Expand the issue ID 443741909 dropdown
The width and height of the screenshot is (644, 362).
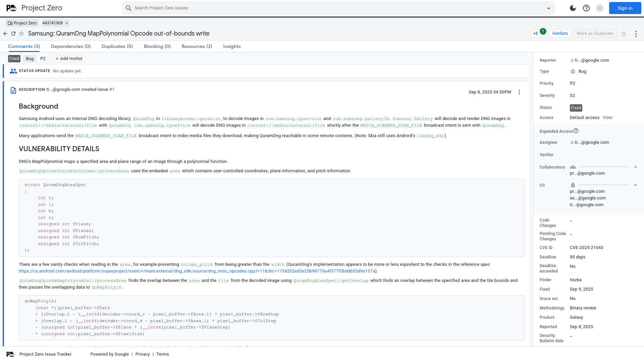66,23
